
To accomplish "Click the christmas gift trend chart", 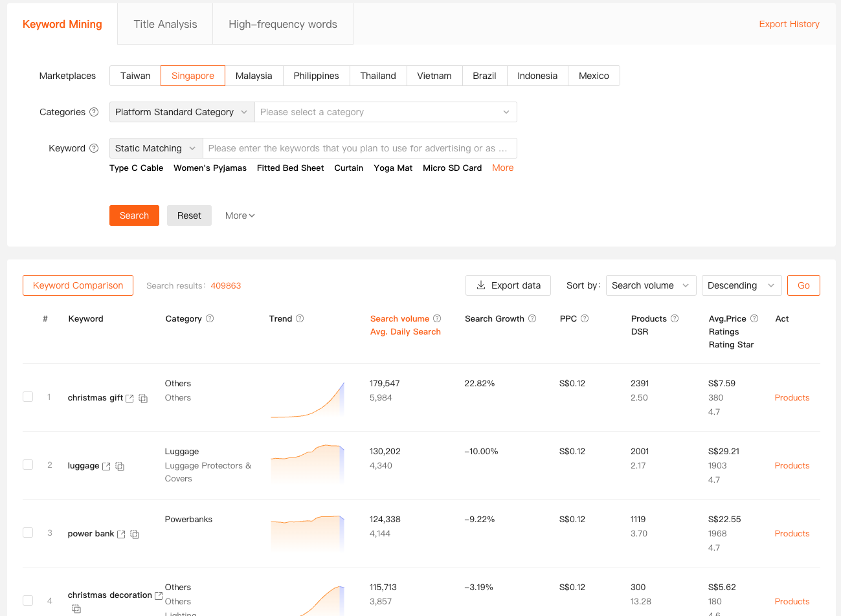I will (x=308, y=399).
